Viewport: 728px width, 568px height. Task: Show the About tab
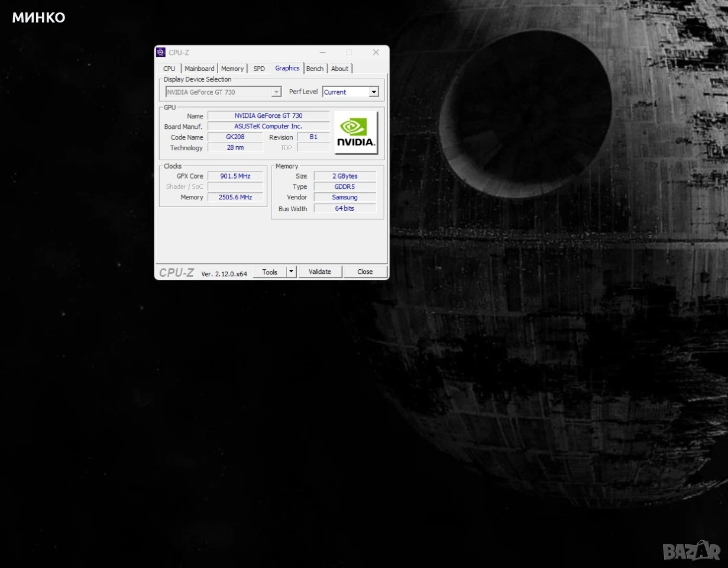(x=340, y=69)
